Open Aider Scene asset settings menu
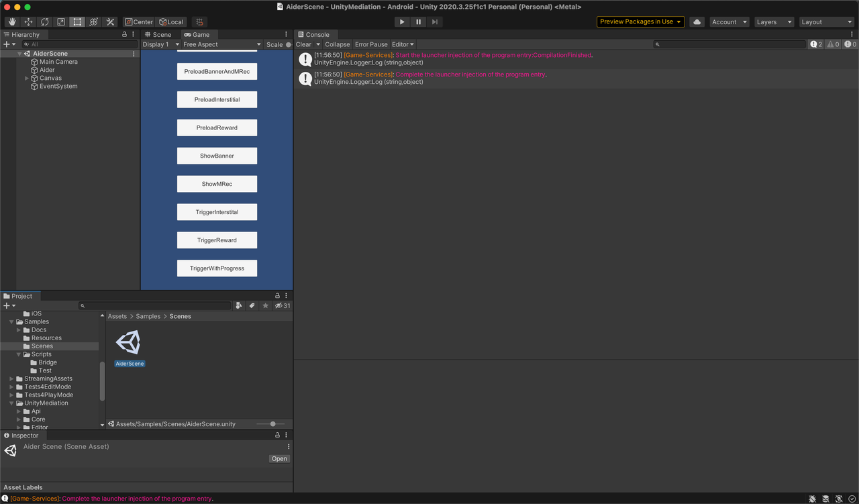Image resolution: width=859 pixels, height=504 pixels. [x=289, y=447]
